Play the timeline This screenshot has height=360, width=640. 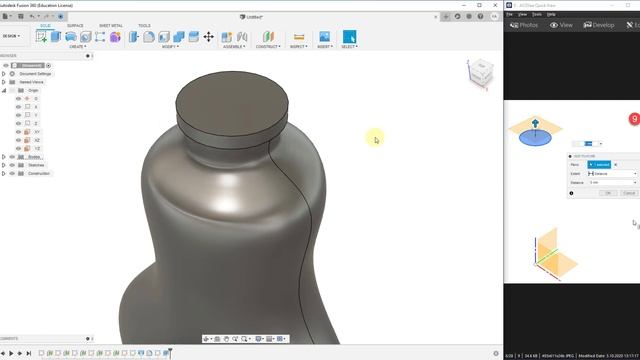click(11, 353)
